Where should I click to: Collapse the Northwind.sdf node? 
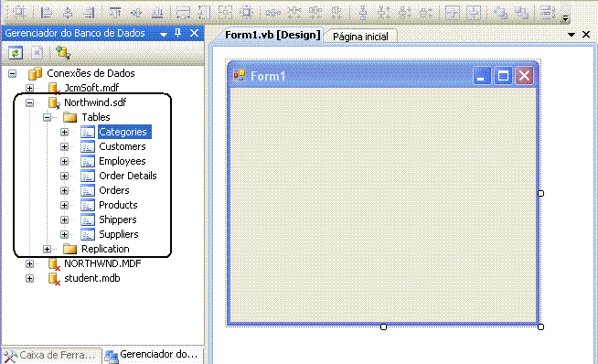pos(29,102)
